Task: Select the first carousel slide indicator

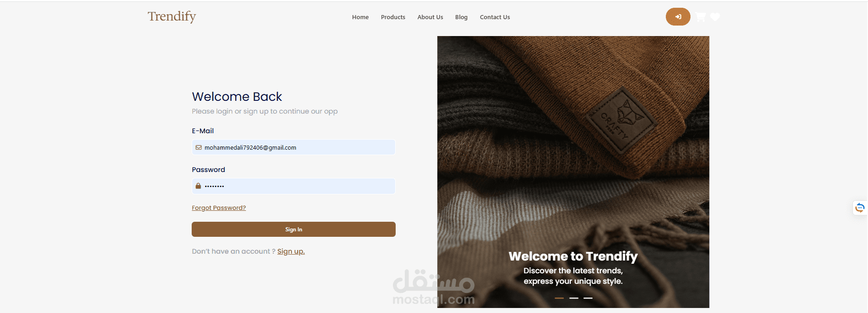Action: pos(559,298)
